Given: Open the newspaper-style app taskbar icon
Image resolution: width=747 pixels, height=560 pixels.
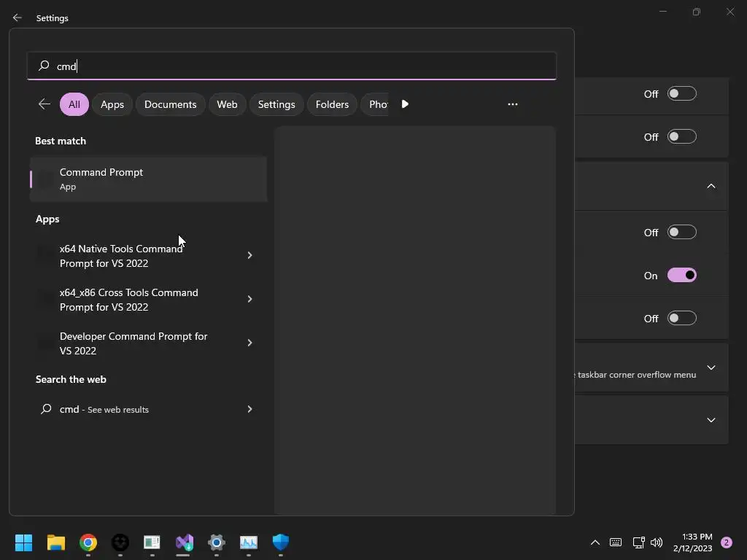Looking at the screenshot, I should (x=152, y=542).
